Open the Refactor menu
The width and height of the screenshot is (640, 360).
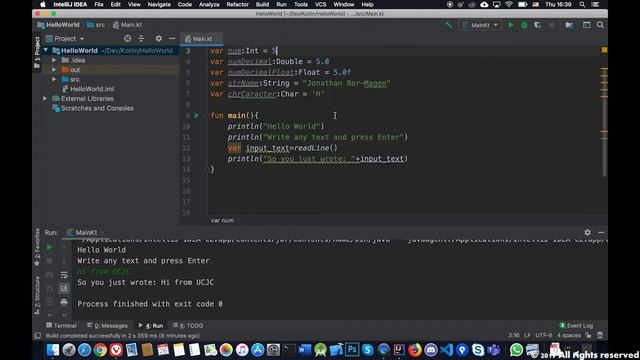(238, 4)
